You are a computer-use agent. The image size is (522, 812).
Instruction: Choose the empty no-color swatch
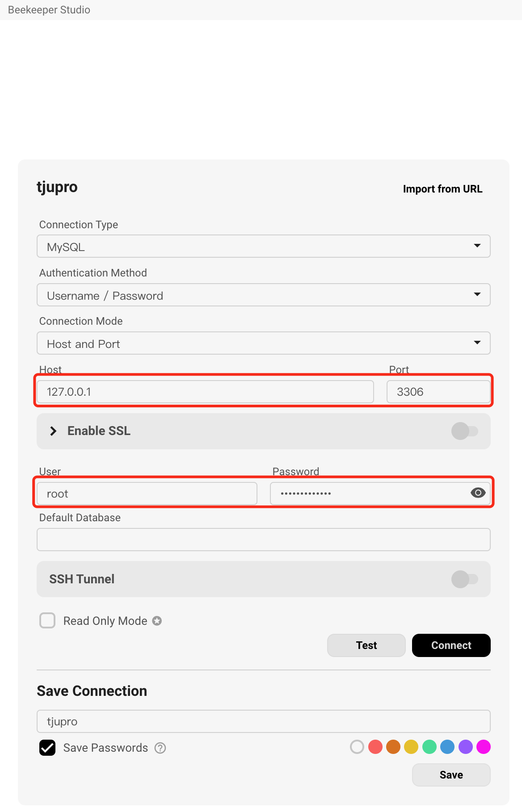pos(357,747)
